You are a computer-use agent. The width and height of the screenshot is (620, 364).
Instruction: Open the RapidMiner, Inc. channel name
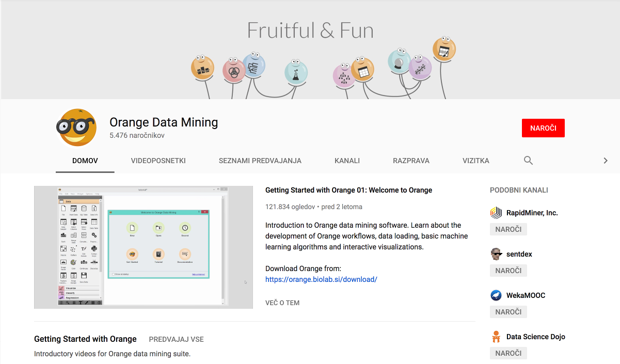pyautogui.click(x=532, y=213)
